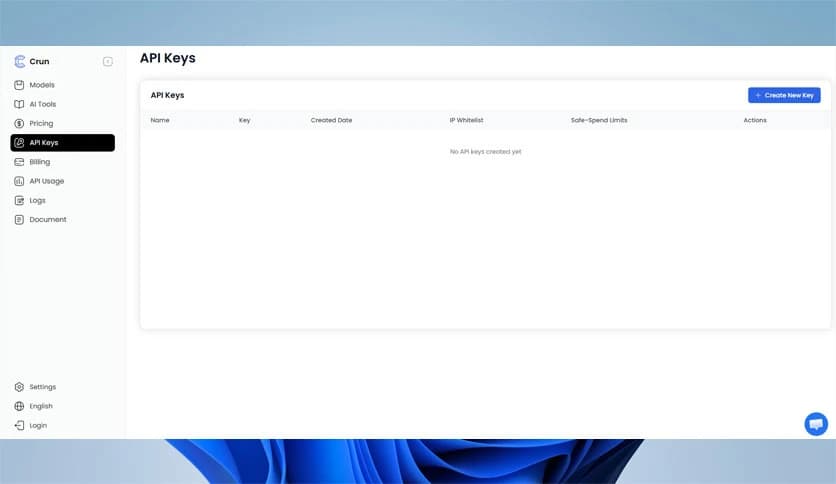836x484 pixels.
Task: Click the Models icon in sidebar
Action: pos(19,85)
